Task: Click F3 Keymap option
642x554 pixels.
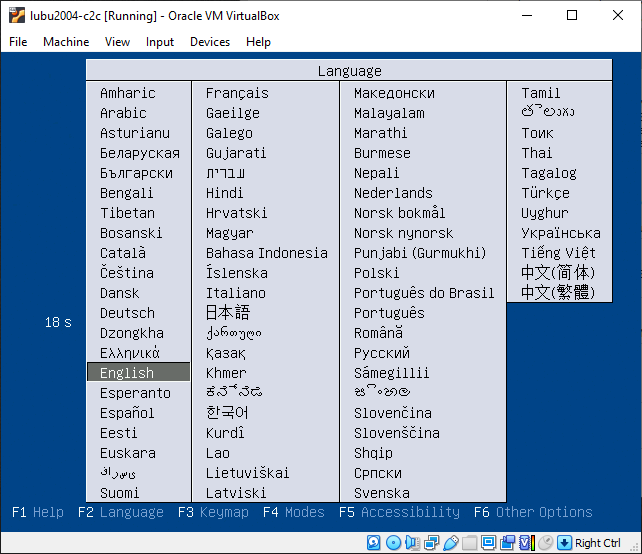Action: [x=213, y=512]
